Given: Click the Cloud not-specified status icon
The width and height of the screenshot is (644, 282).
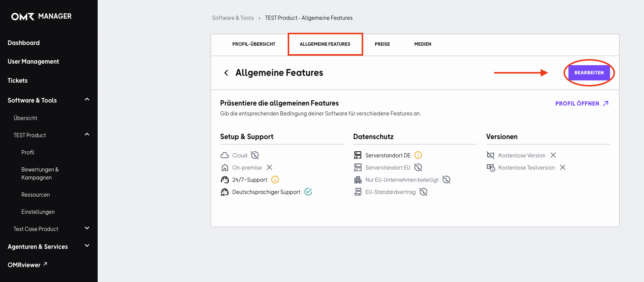Looking at the screenshot, I should (255, 155).
